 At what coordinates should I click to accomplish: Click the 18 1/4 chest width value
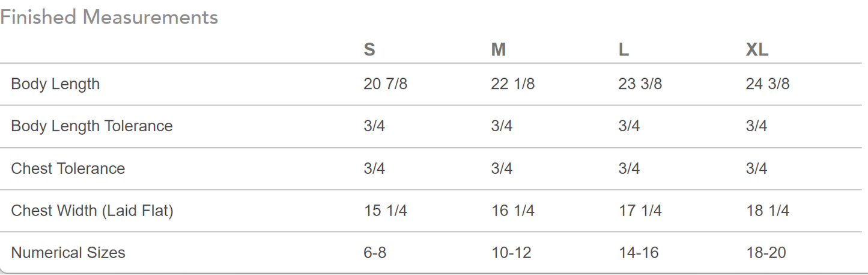point(767,211)
